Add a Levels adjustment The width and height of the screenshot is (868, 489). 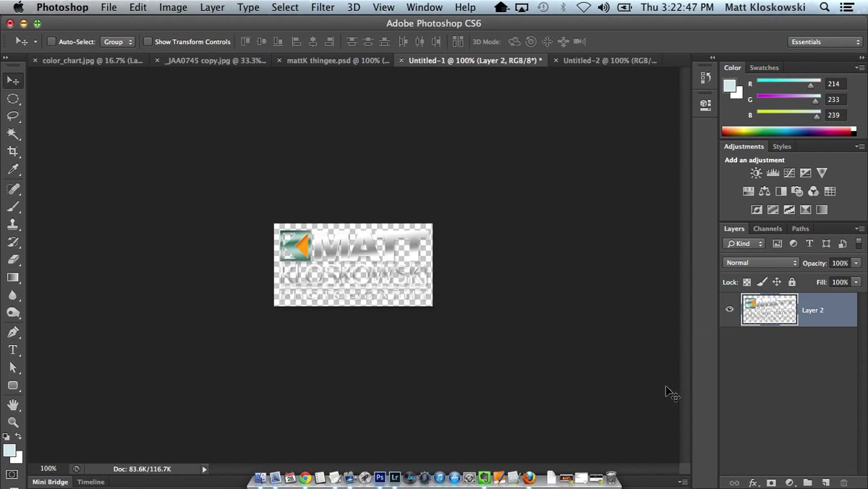pyautogui.click(x=773, y=173)
